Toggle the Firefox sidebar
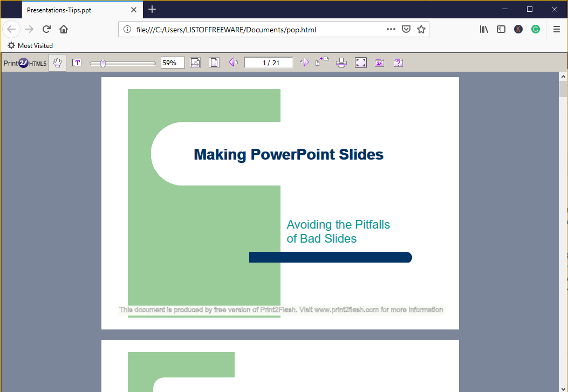This screenshot has width=568, height=392. pyautogui.click(x=501, y=29)
